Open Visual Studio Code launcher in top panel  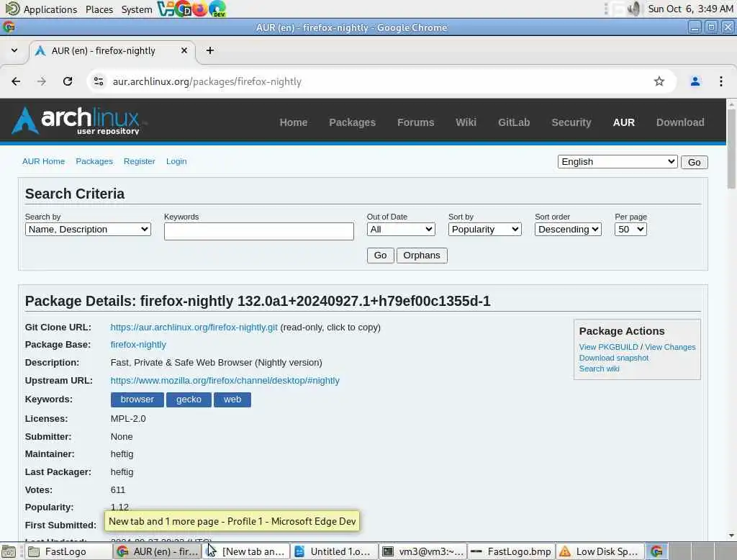tap(166, 9)
